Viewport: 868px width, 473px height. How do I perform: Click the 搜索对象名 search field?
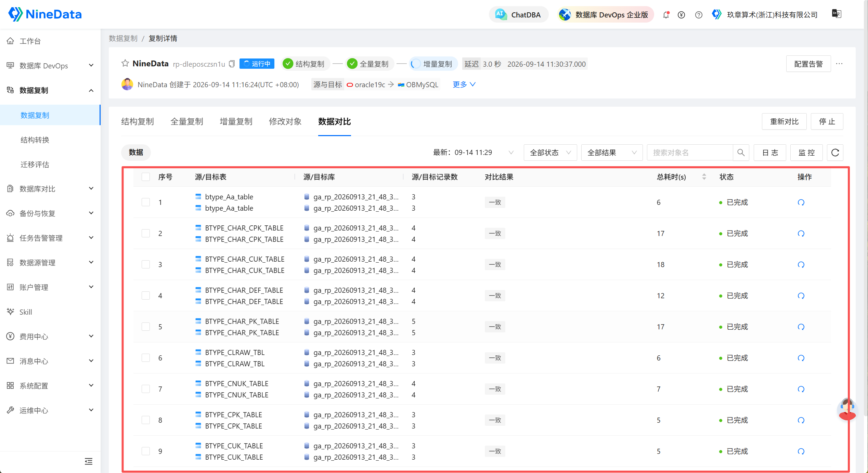point(690,153)
